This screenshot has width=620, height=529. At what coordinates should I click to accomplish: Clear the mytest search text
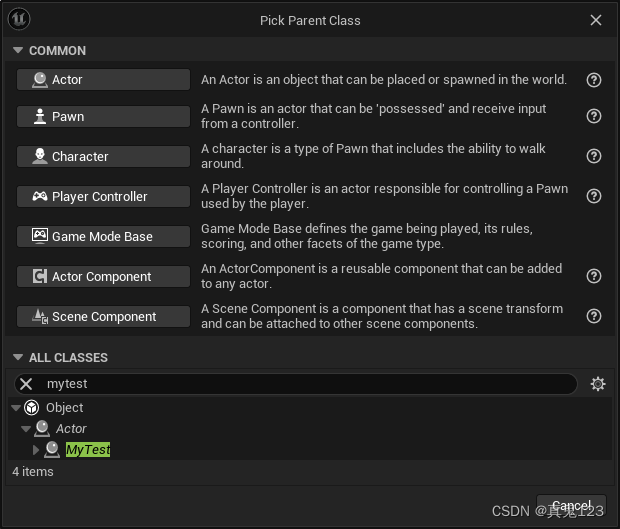click(x=27, y=384)
